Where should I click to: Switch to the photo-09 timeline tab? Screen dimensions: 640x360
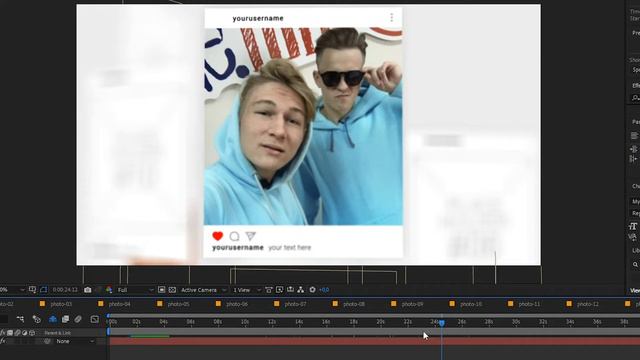coord(412,304)
